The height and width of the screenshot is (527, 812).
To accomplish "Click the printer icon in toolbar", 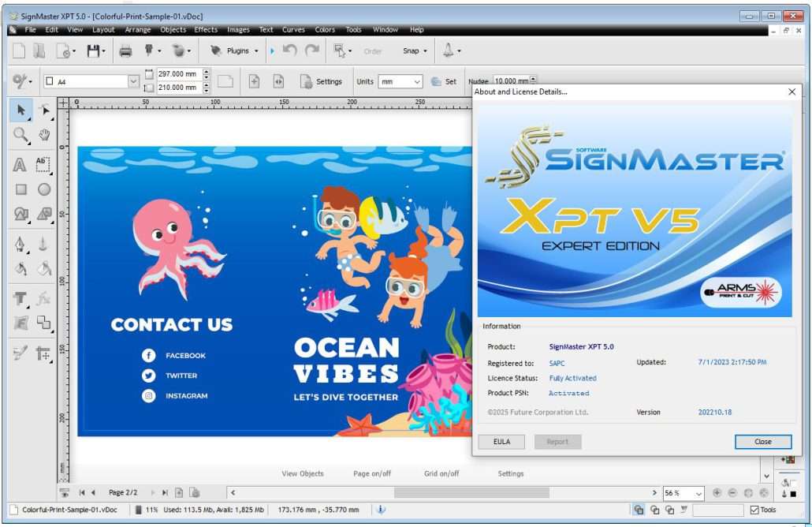I will 125,51.
